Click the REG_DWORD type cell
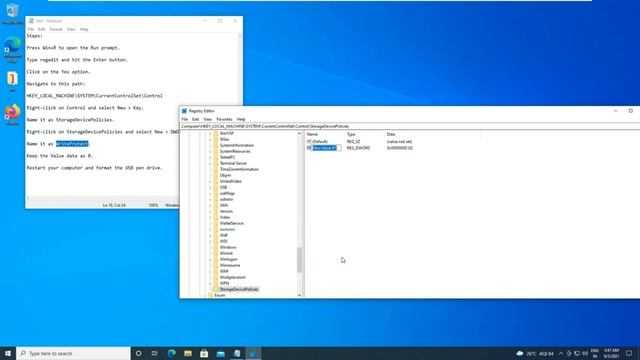Viewport: 640px width, 360px height. click(358, 148)
